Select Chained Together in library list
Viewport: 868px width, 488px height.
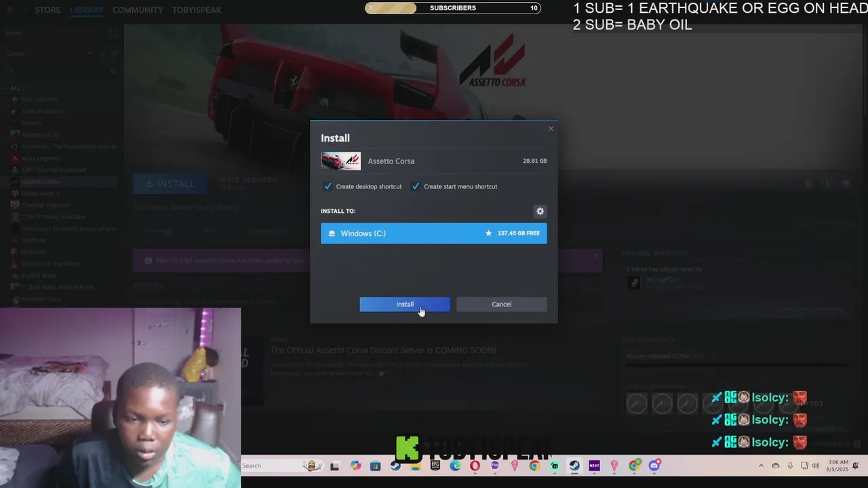[x=45, y=205]
